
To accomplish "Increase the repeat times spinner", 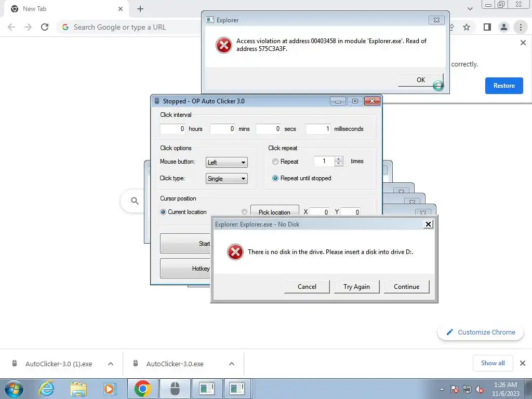I will [338, 159].
